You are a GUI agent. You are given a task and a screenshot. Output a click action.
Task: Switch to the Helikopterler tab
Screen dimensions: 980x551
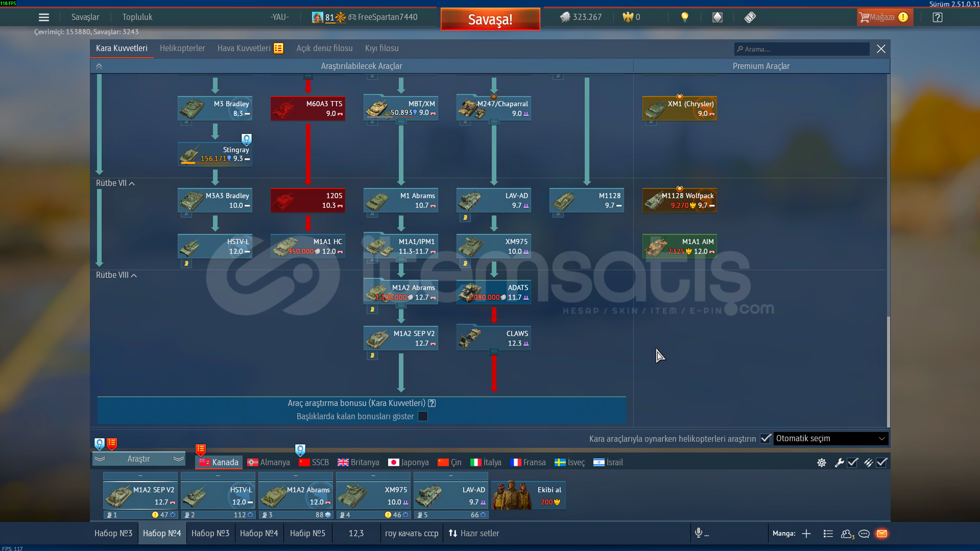pos(182,49)
